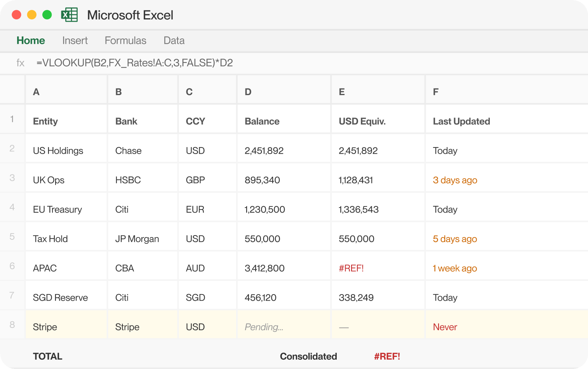The height and width of the screenshot is (369, 588).
Task: Close the window with the red button
Action: click(x=16, y=15)
